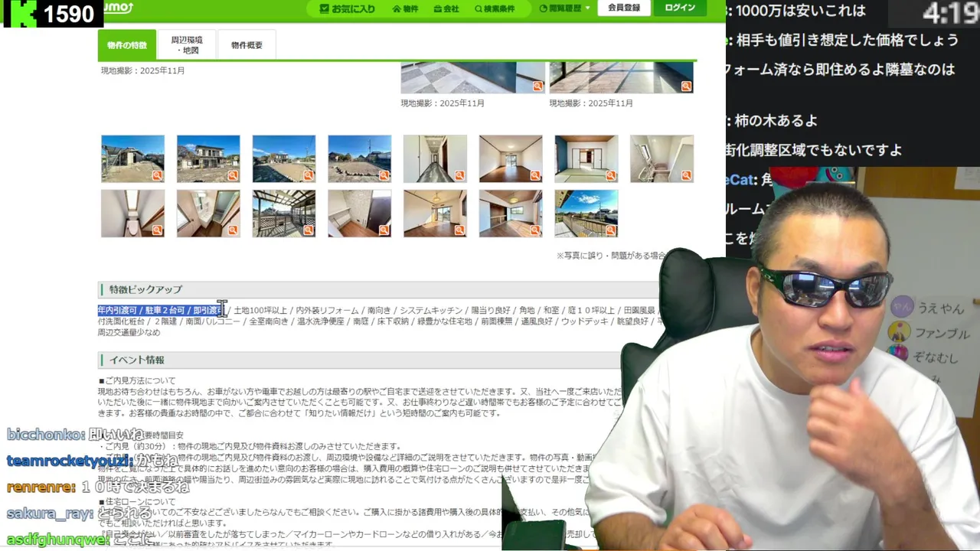This screenshot has width=980, height=551.
Task: Magnify the wooden deck lattice thumbnail
Action: [x=309, y=230]
